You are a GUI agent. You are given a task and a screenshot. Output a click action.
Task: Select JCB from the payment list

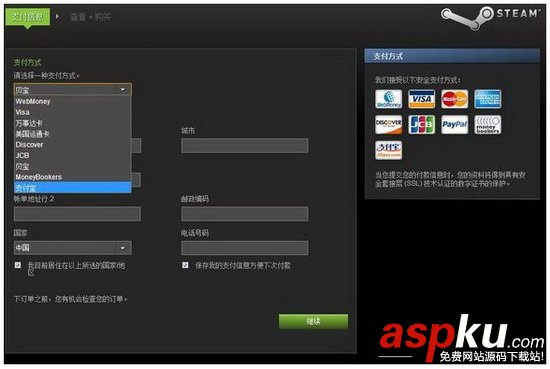point(73,155)
